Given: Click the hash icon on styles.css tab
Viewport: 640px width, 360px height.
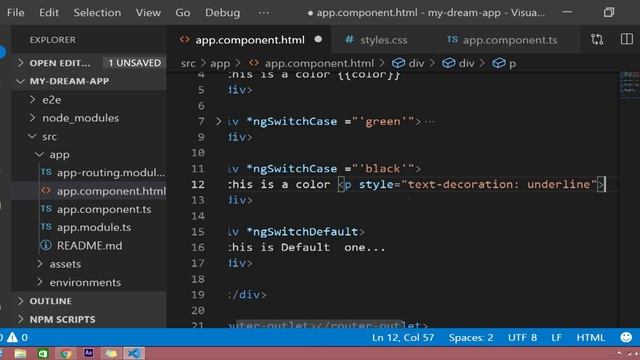Looking at the screenshot, I should pyautogui.click(x=349, y=40).
